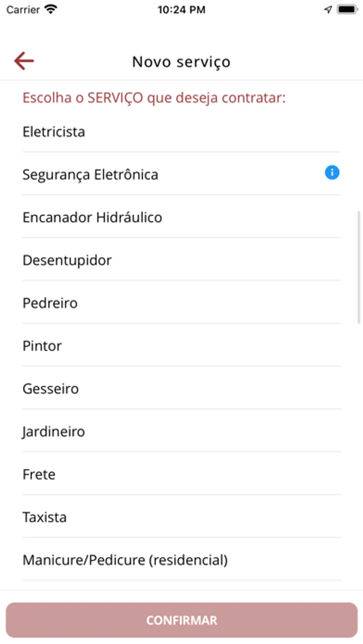
Task: Tap the Novo serviço title
Action: 181,62
